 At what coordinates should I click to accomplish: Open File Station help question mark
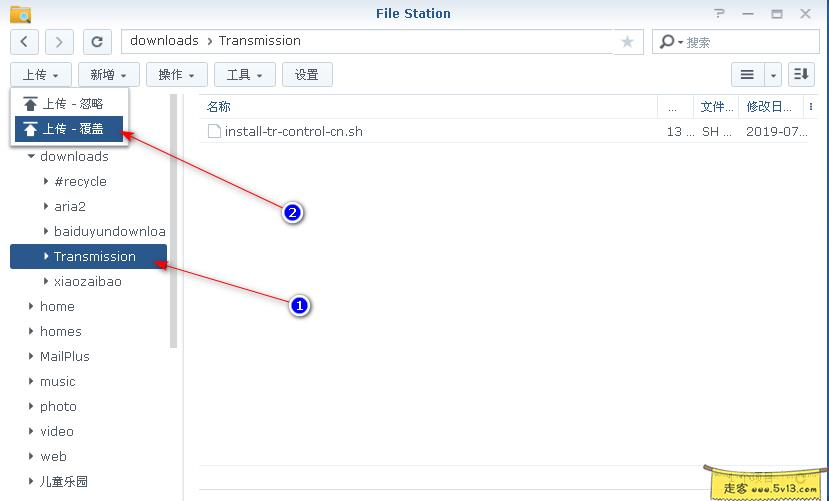click(x=720, y=14)
